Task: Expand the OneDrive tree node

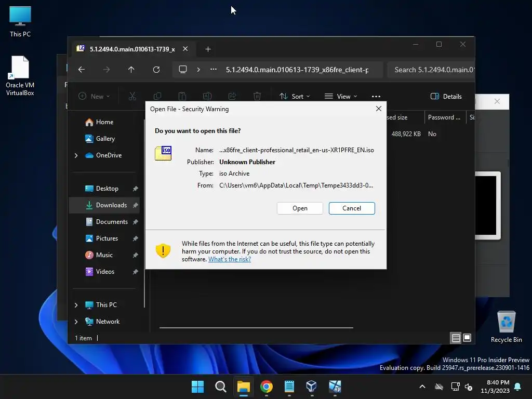Action: tap(76, 155)
